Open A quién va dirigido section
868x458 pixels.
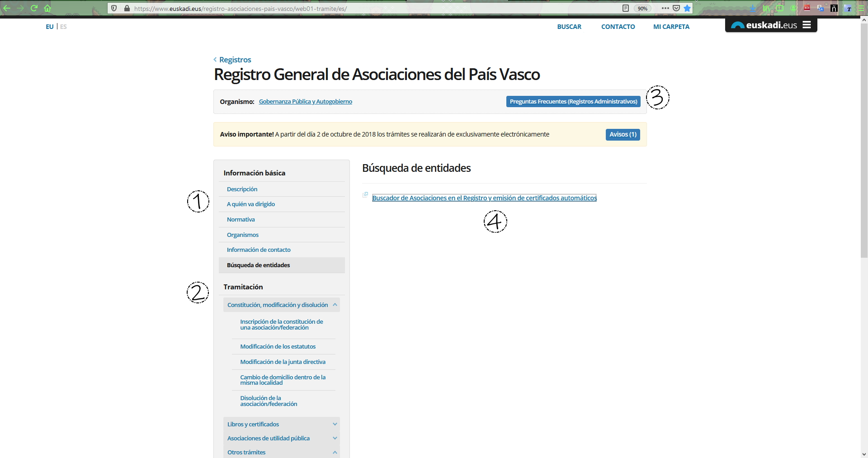point(251,204)
